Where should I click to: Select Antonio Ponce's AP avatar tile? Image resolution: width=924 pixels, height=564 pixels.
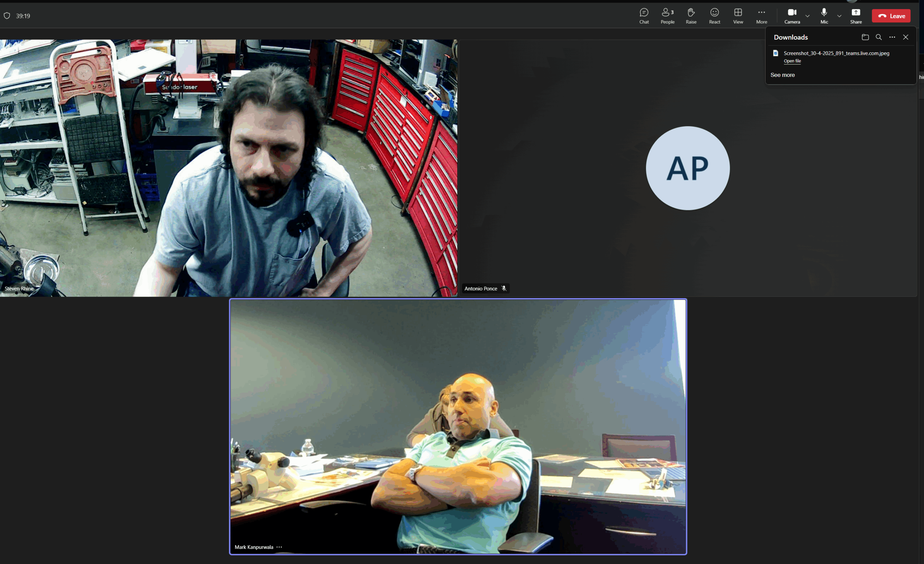click(x=688, y=168)
